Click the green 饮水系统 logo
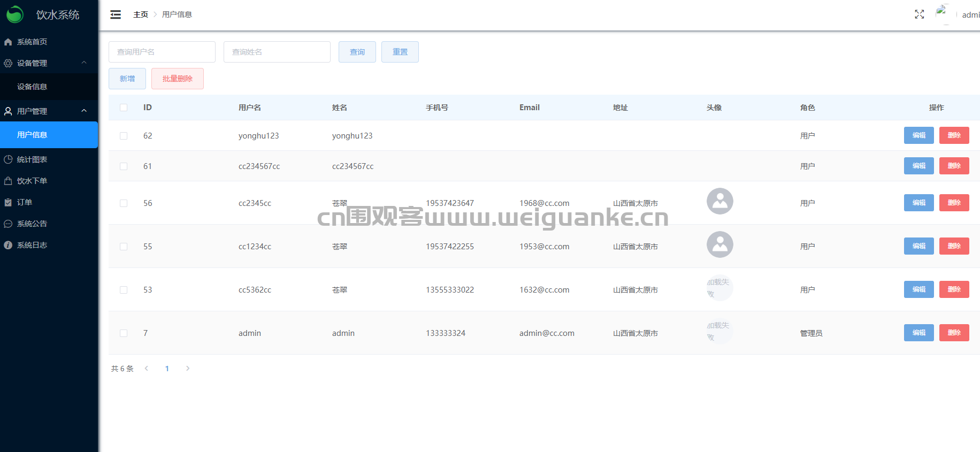The width and height of the screenshot is (980, 452). coord(15,14)
